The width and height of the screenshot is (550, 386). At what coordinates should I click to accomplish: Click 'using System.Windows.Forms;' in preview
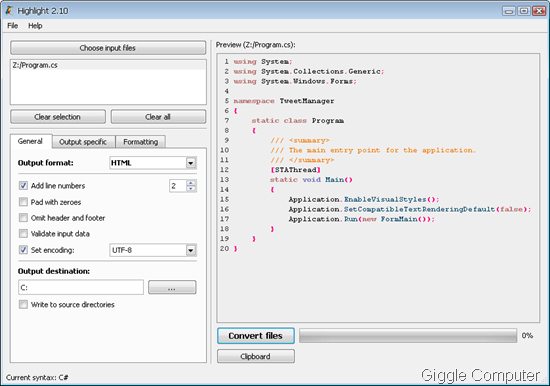pos(295,81)
